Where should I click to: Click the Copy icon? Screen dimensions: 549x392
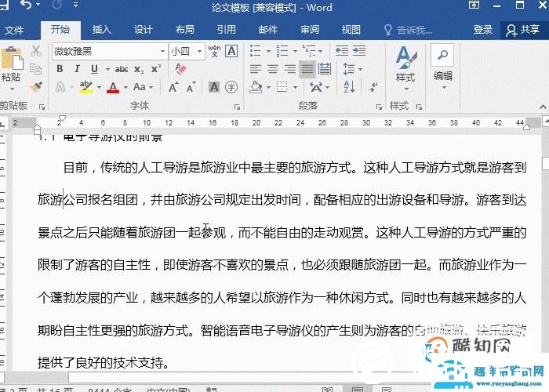36,69
